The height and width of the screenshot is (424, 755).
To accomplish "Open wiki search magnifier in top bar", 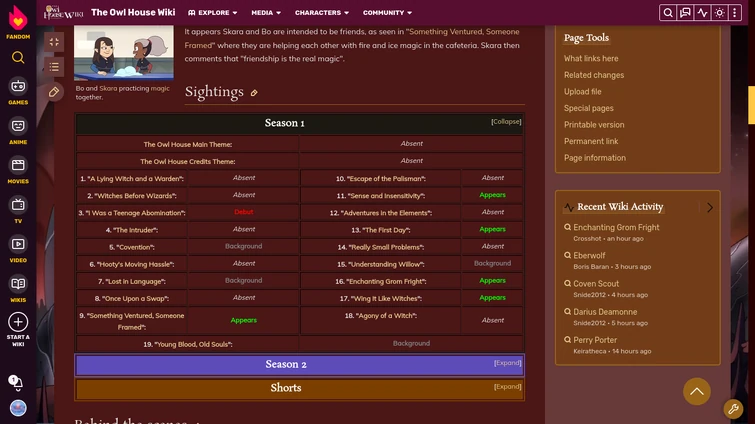I will (668, 13).
